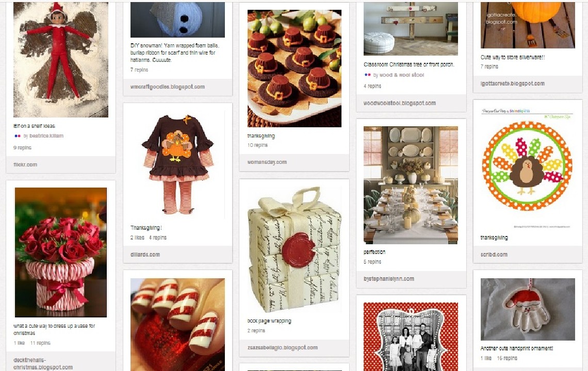Open the book page wrapping gift image

295,249
